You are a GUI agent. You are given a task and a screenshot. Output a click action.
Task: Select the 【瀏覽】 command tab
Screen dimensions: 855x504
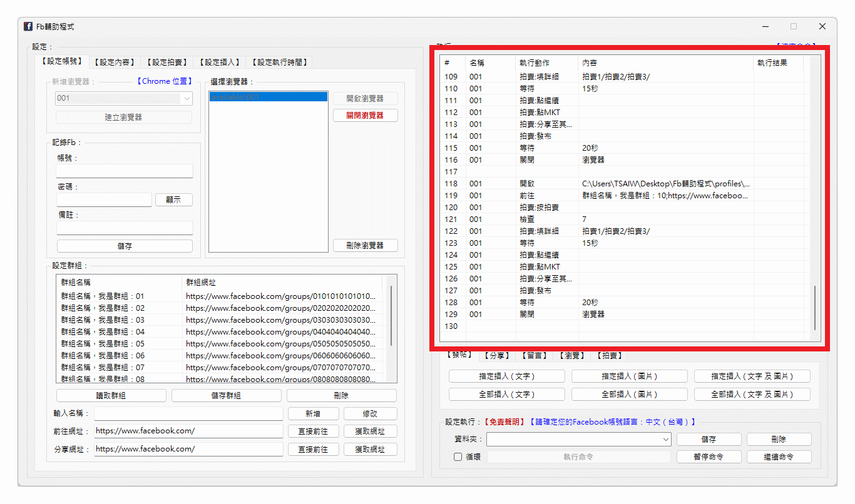pos(573,355)
